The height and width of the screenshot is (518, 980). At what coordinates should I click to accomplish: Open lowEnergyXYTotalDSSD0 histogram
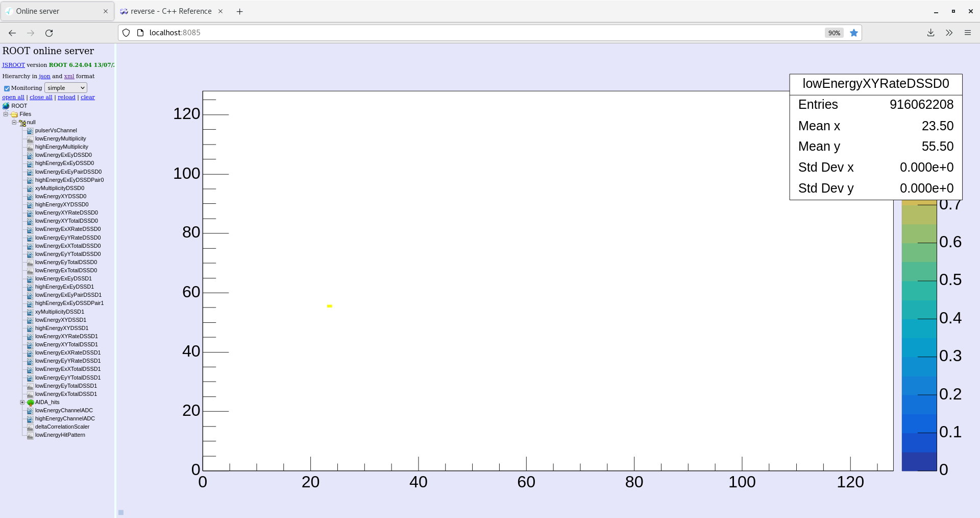(x=66, y=221)
